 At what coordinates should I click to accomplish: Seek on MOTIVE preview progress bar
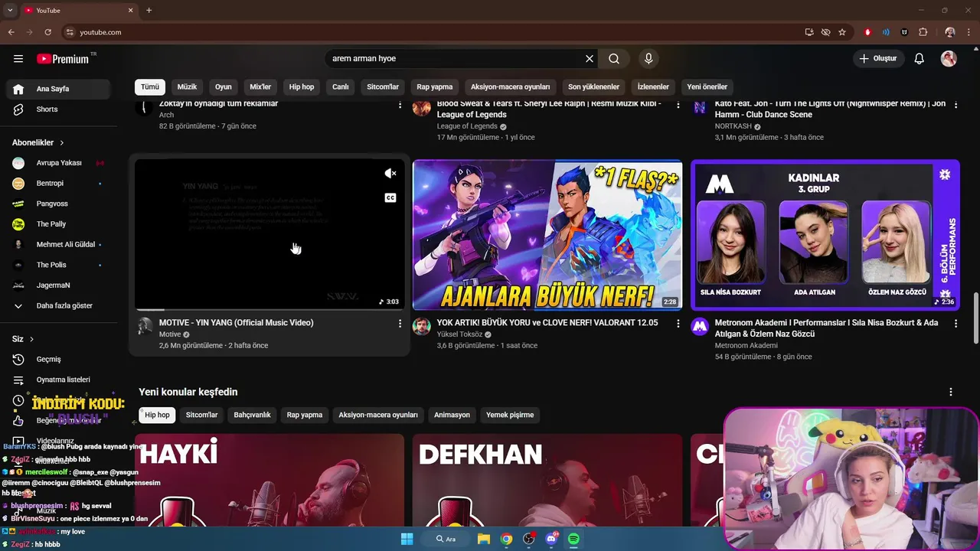pos(269,309)
